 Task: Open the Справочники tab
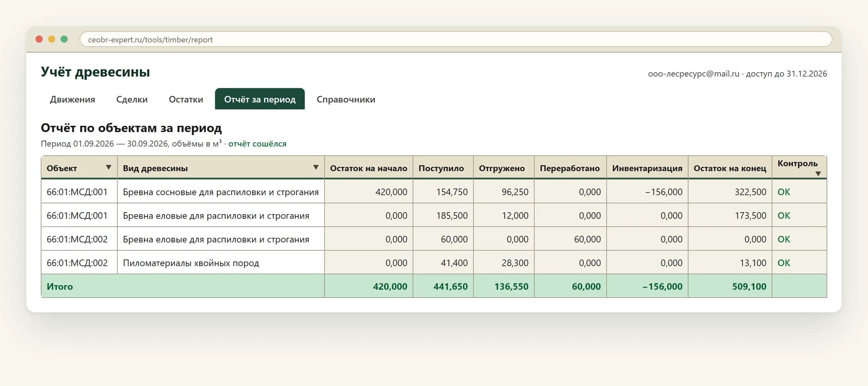pos(346,99)
